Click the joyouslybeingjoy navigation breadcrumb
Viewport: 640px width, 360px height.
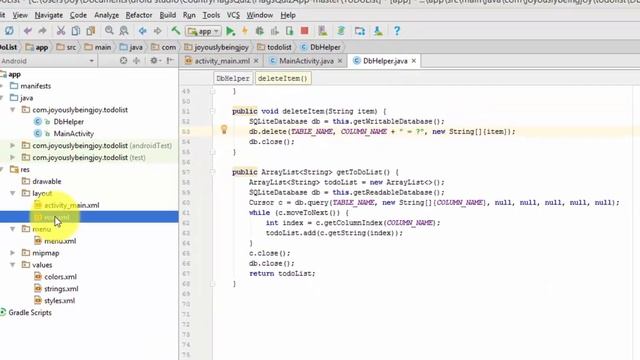[216, 47]
